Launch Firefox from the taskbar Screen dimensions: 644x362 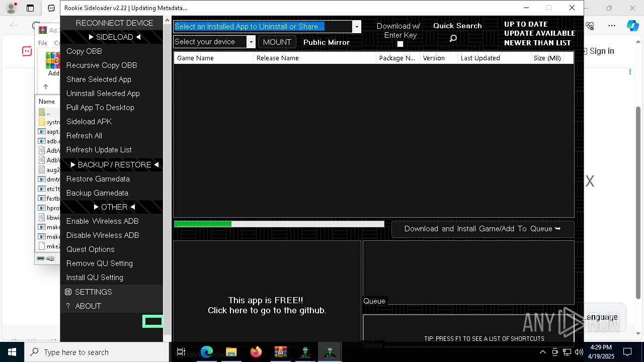point(256,352)
